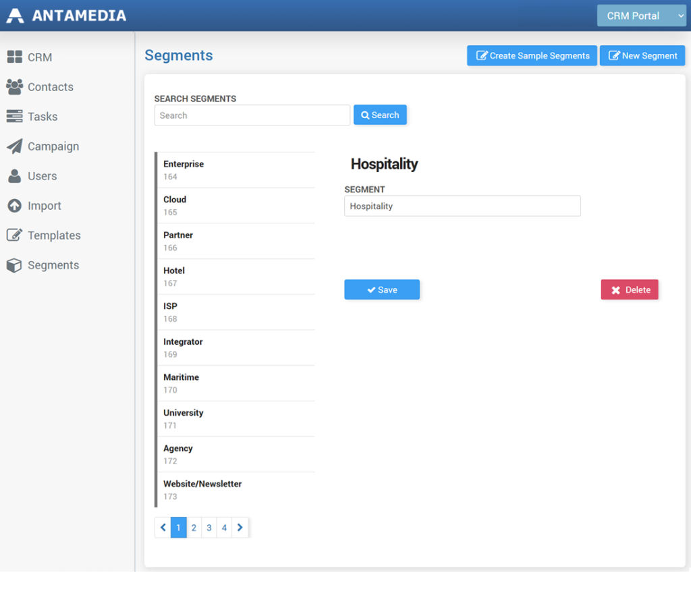Click the Templates edit icon

[x=15, y=235]
